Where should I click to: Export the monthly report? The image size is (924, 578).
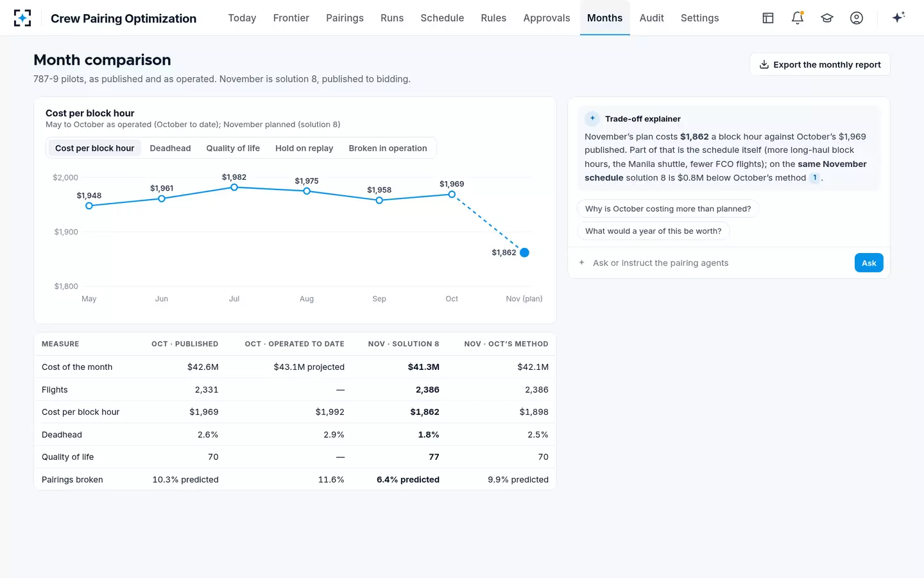click(819, 64)
